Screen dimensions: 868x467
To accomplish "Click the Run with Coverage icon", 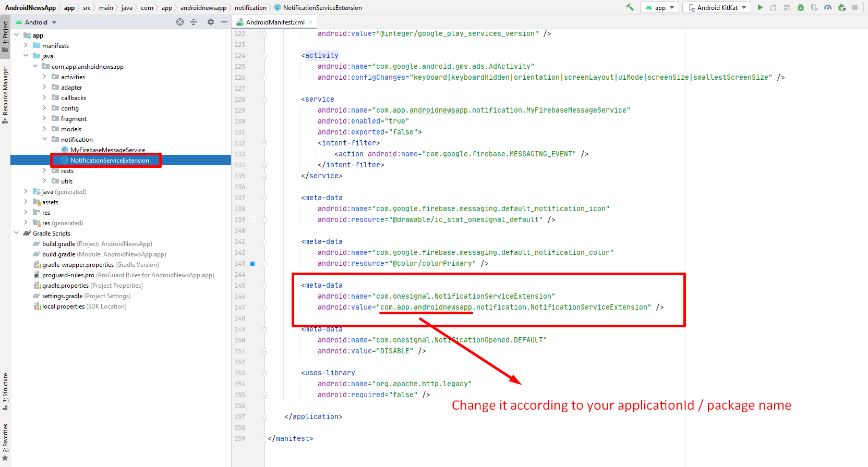I will click(x=814, y=7).
